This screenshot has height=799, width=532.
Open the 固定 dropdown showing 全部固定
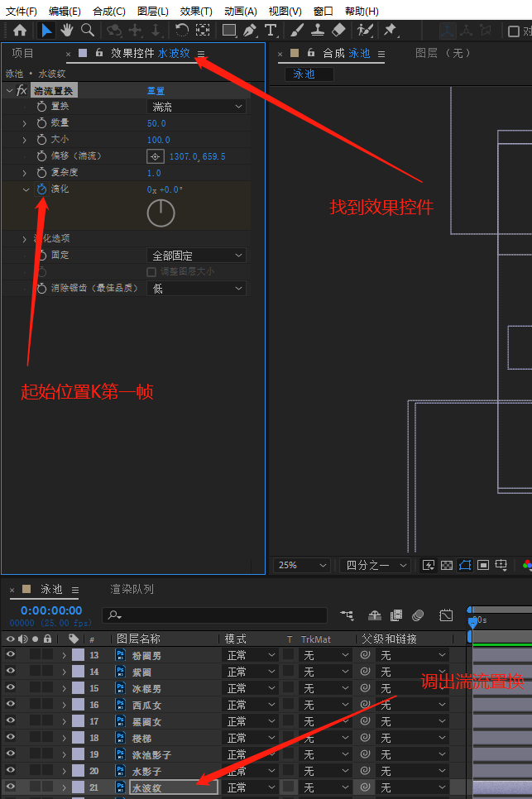197,256
